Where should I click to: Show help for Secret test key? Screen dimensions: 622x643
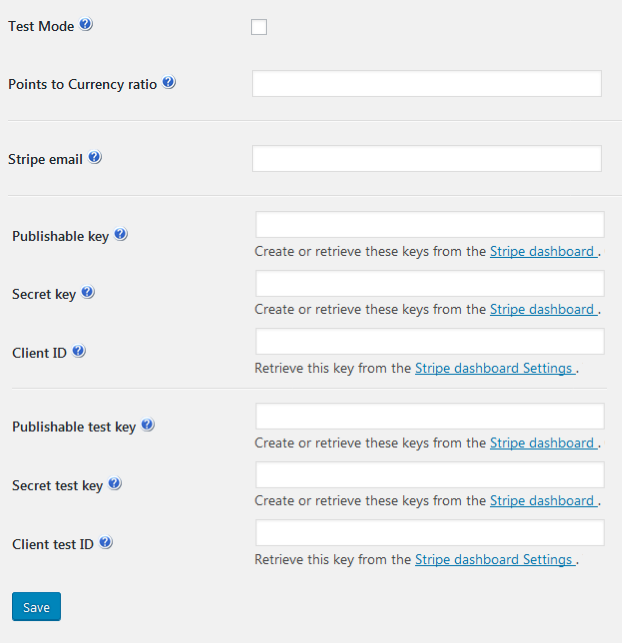click(115, 483)
